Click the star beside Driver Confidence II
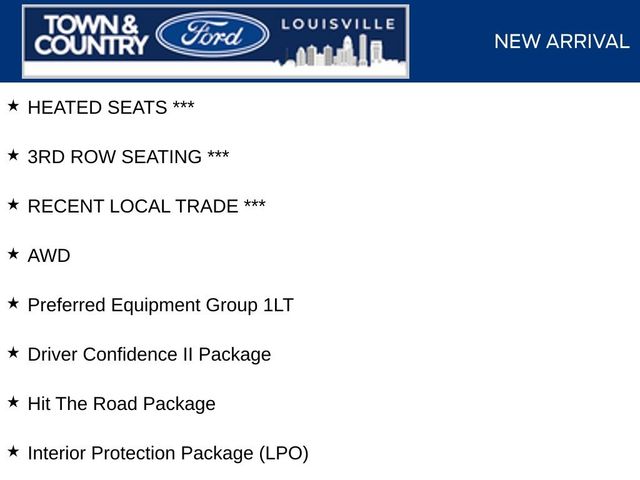 click(x=13, y=353)
